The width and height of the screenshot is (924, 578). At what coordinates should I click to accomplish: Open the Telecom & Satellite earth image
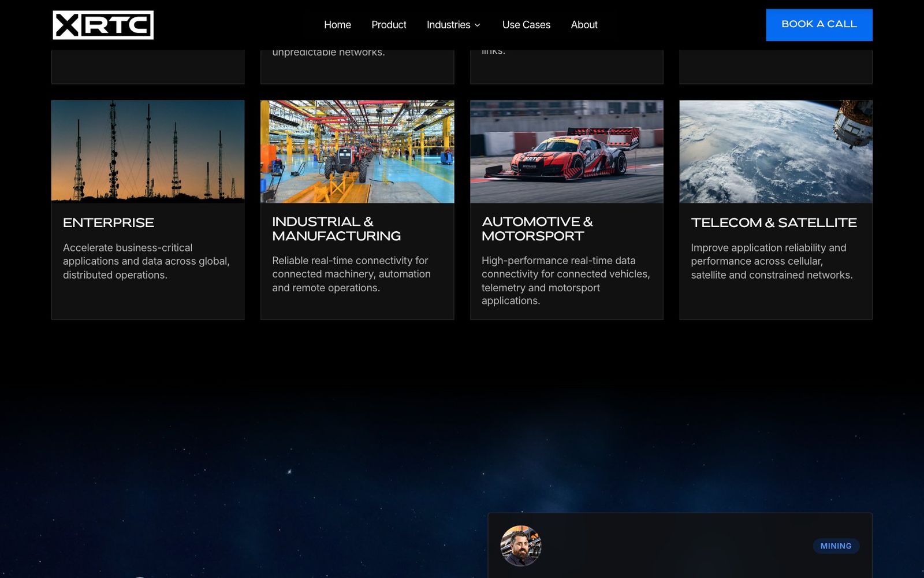(776, 151)
